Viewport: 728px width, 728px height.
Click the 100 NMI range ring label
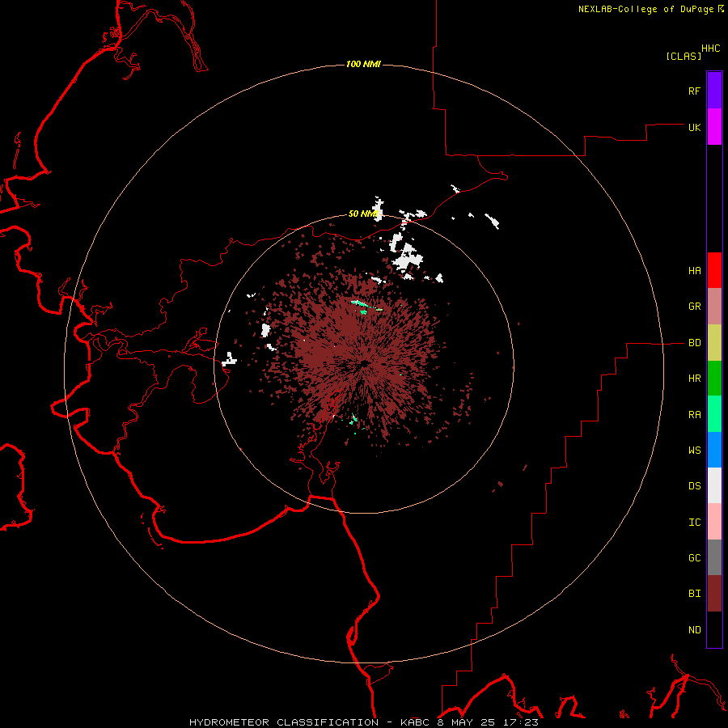point(363,64)
